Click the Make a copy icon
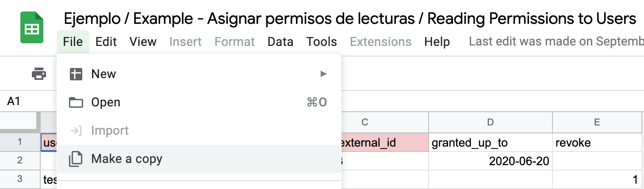 [x=76, y=159]
